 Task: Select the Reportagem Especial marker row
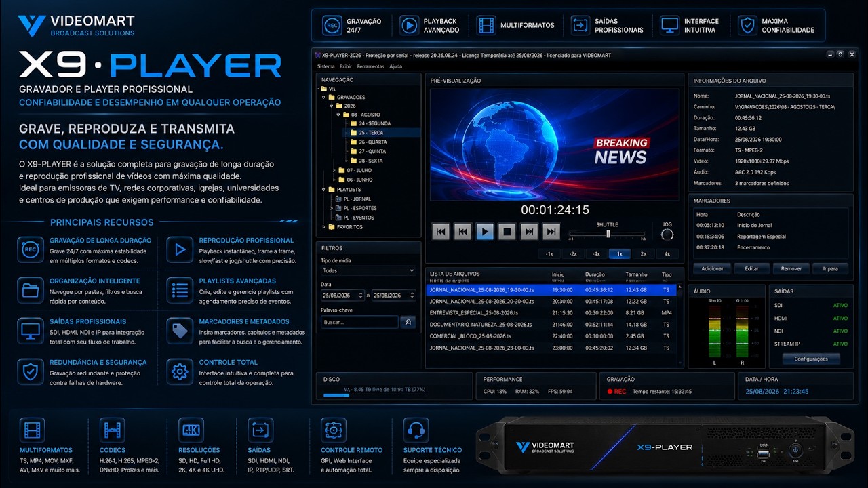[770, 237]
